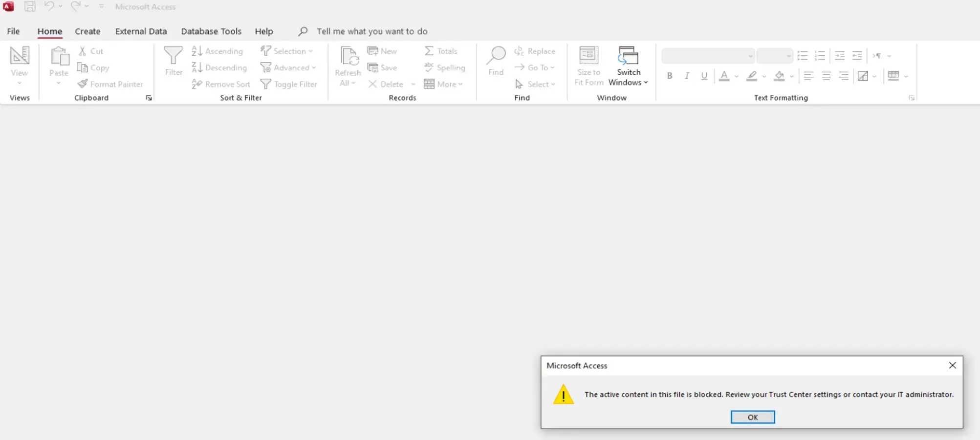Click the Copy button
Viewport: 980px width, 440px height.
click(93, 67)
